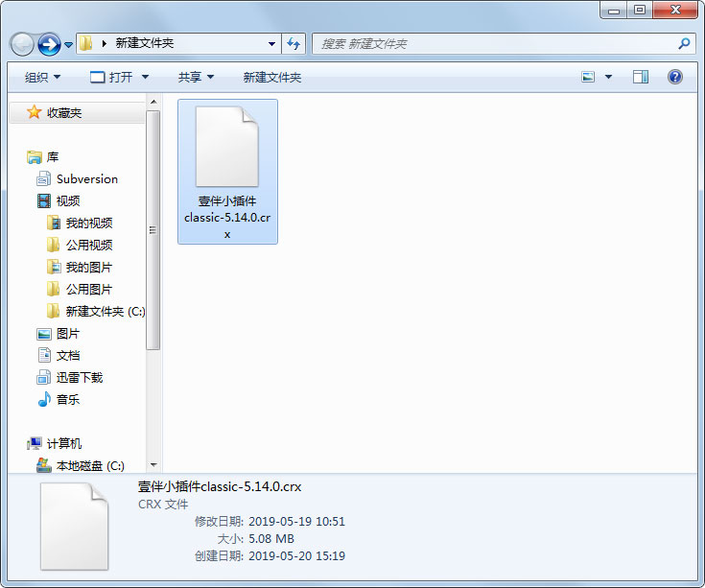The height and width of the screenshot is (588, 705).
Task: Select 收藏夹 in the navigation pane
Action: click(x=77, y=112)
